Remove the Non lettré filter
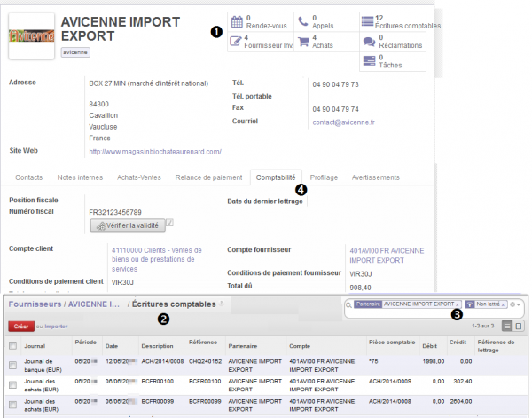 503,304
